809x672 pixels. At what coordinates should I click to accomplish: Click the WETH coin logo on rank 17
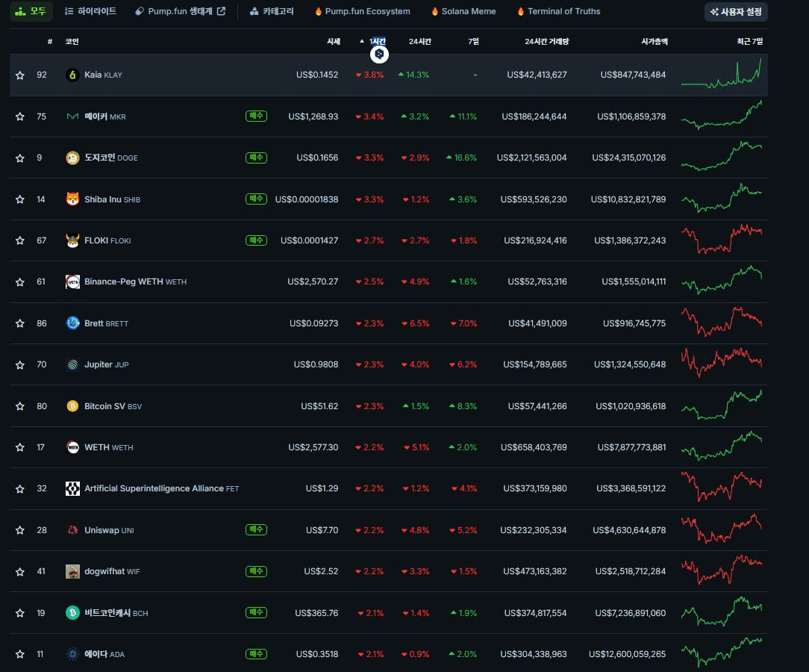[72, 447]
